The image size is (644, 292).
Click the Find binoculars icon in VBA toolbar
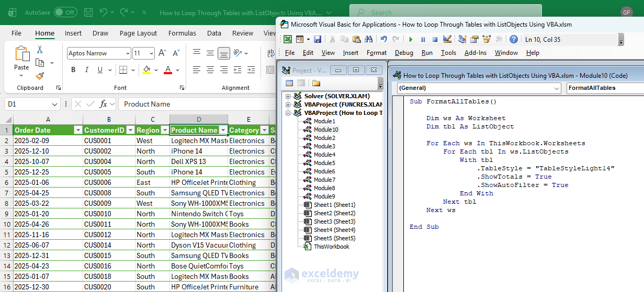pyautogui.click(x=369, y=39)
